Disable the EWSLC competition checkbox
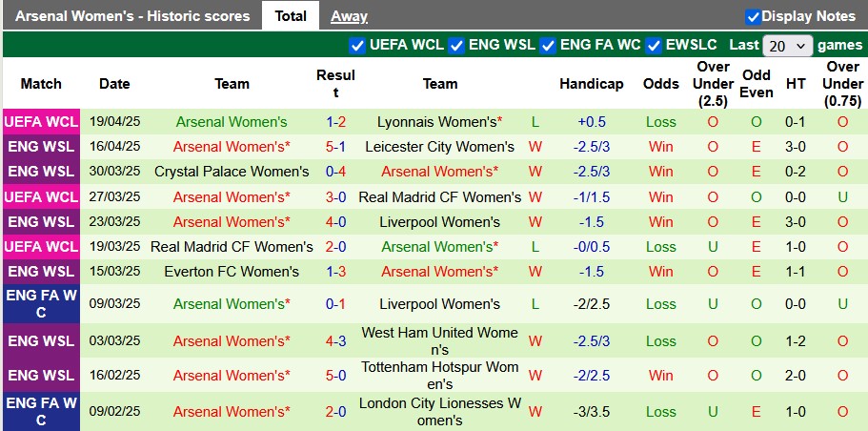The image size is (868, 431). click(x=654, y=45)
